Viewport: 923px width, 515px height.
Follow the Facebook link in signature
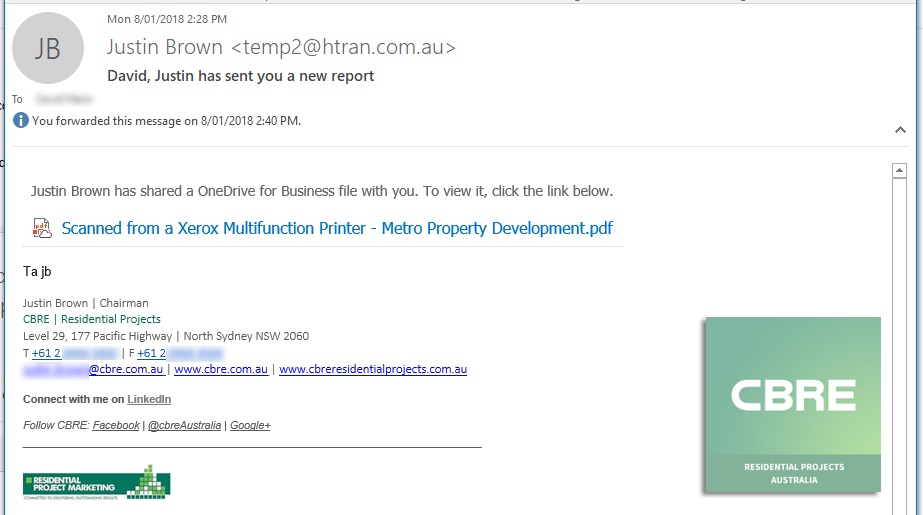(x=116, y=425)
